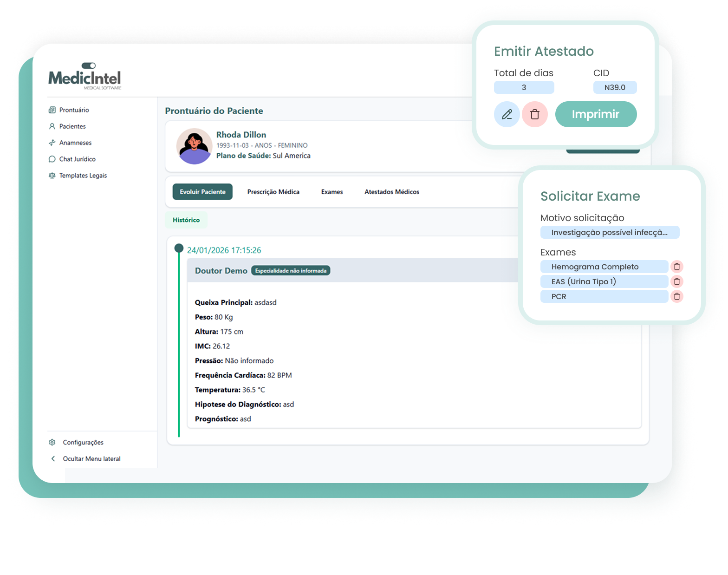The width and height of the screenshot is (728, 575).
Task: Switch to the Prescrição Médica tab
Action: point(273,192)
